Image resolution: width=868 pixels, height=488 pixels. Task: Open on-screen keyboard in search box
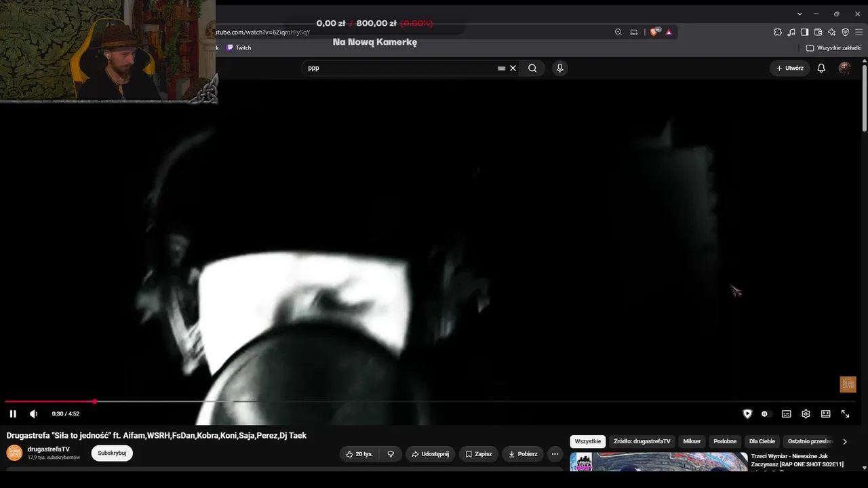click(x=501, y=68)
